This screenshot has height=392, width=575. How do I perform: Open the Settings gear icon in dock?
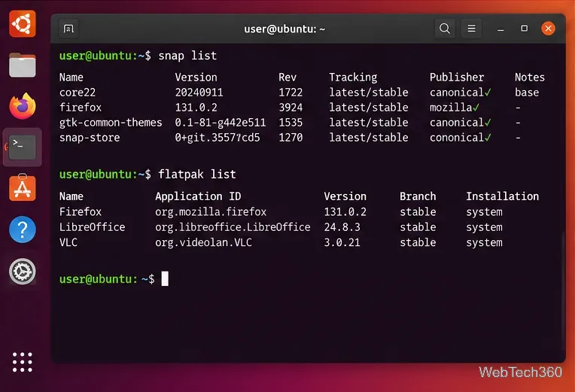click(x=23, y=272)
